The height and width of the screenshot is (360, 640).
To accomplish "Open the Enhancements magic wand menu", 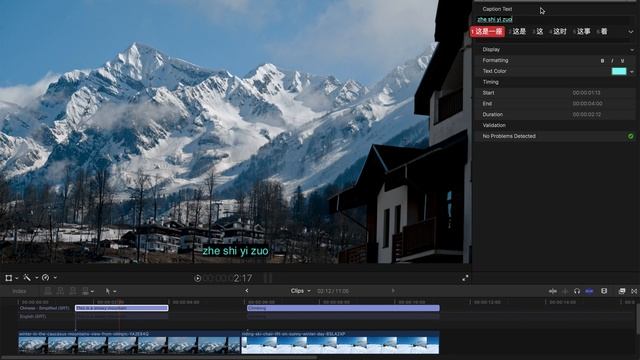I will click(27, 278).
